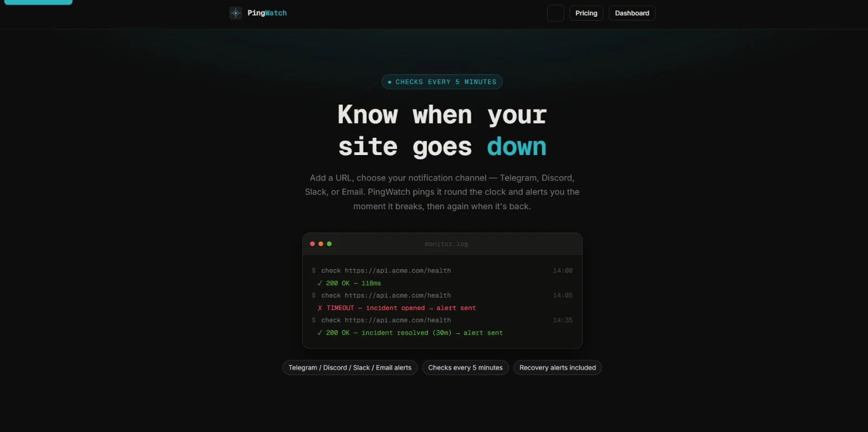Click the "Recovery alerts included" pill
868x432 pixels.
tap(558, 367)
